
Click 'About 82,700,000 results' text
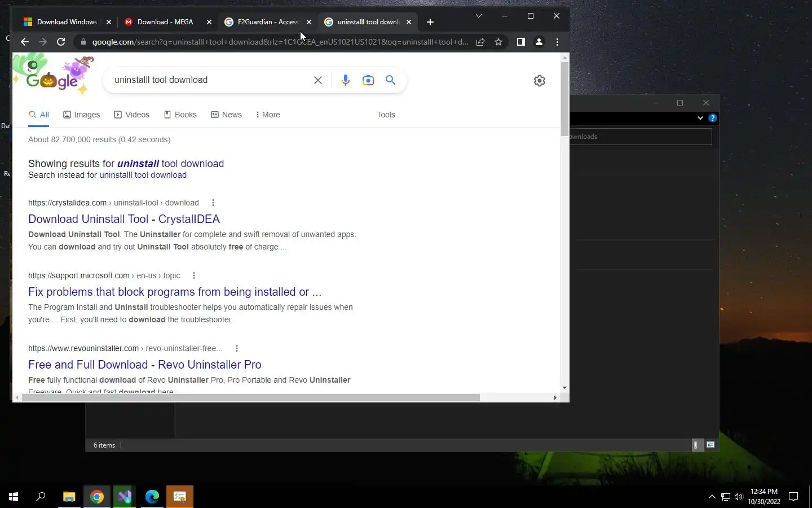(x=99, y=139)
